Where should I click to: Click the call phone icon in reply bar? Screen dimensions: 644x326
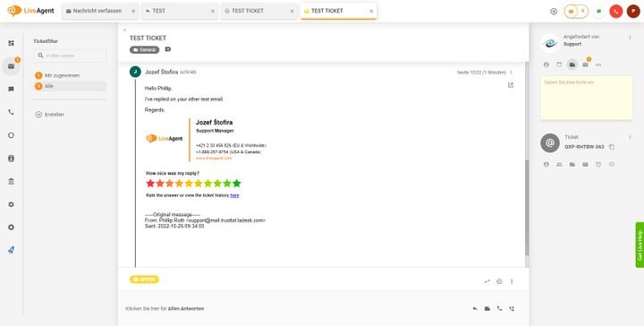coord(499,308)
